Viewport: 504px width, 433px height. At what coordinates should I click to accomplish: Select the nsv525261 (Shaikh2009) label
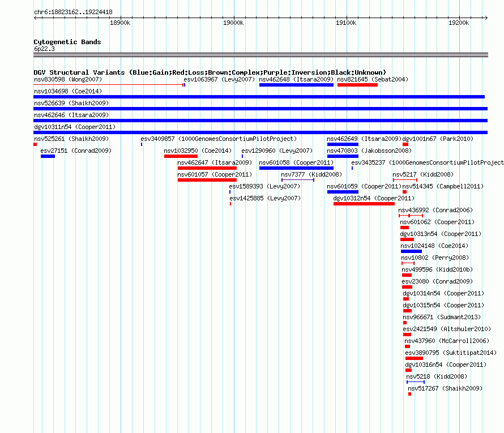[x=71, y=139]
